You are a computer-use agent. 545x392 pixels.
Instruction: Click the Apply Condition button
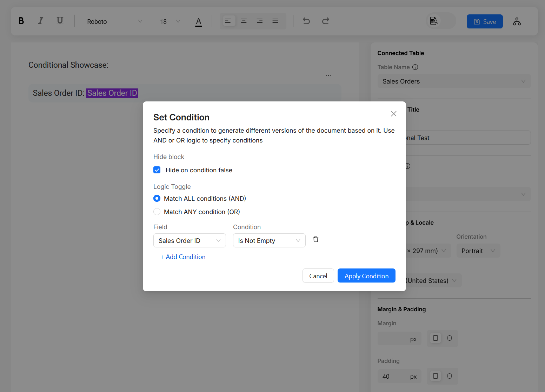coord(366,276)
